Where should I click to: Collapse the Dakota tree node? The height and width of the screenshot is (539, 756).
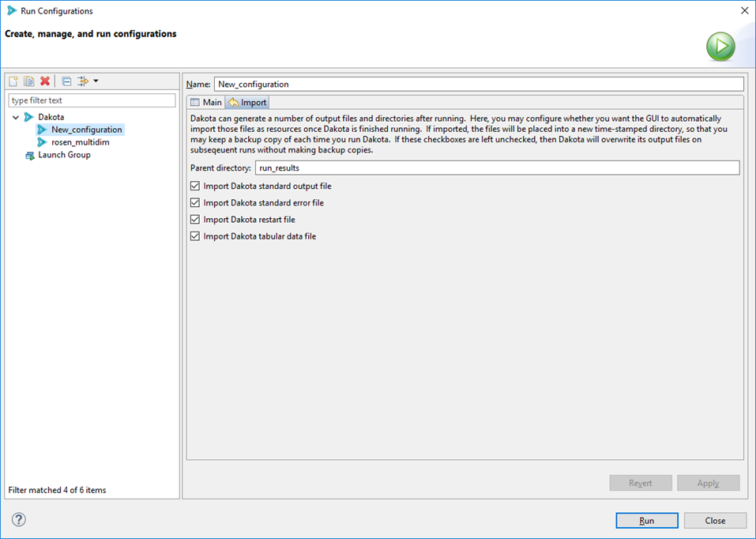click(x=16, y=118)
